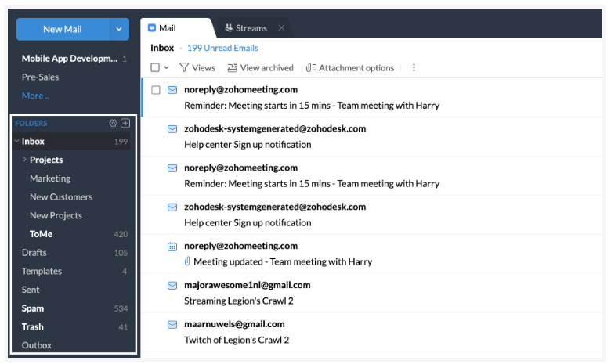Open folder settings gear icon

[x=113, y=123]
